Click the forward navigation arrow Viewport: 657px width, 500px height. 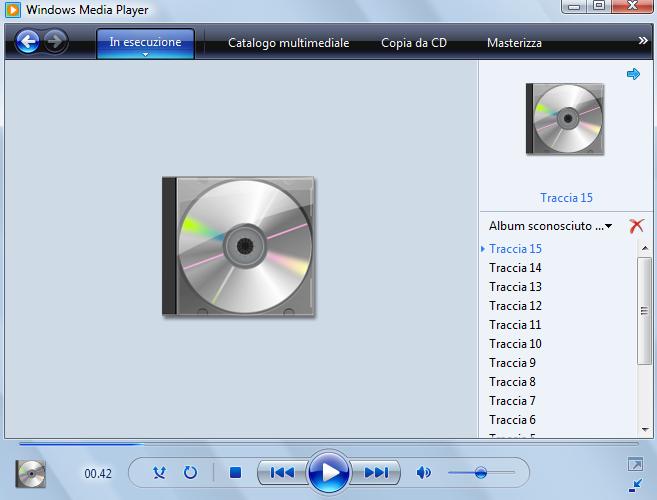click(x=56, y=41)
